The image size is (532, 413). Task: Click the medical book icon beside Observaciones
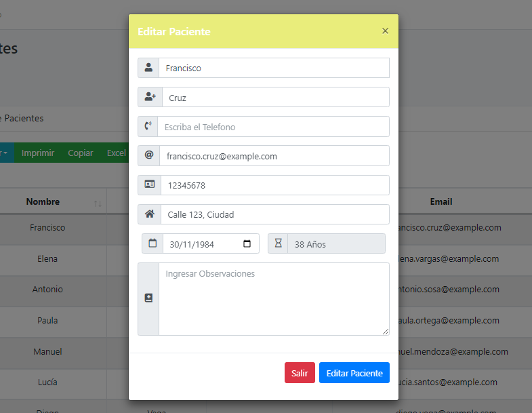point(148,298)
